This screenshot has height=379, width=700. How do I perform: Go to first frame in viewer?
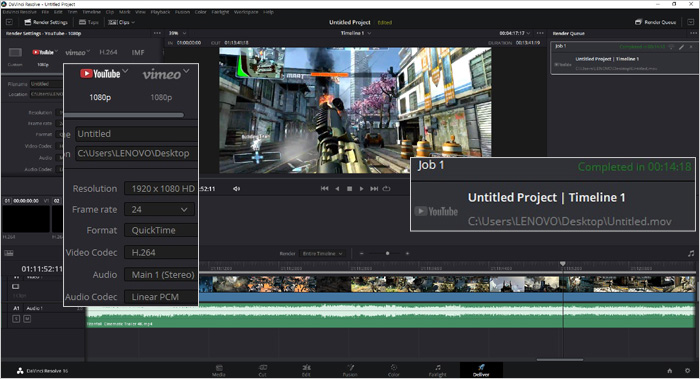(x=325, y=189)
